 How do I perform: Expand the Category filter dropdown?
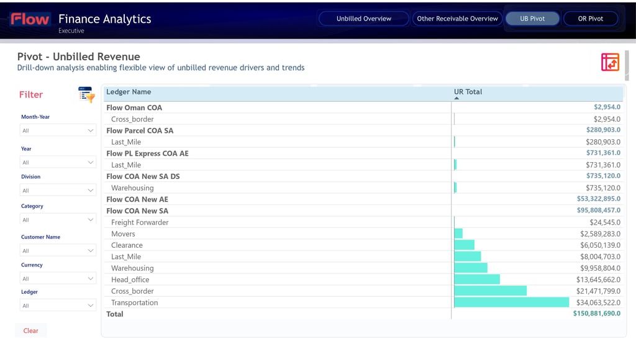(x=58, y=219)
